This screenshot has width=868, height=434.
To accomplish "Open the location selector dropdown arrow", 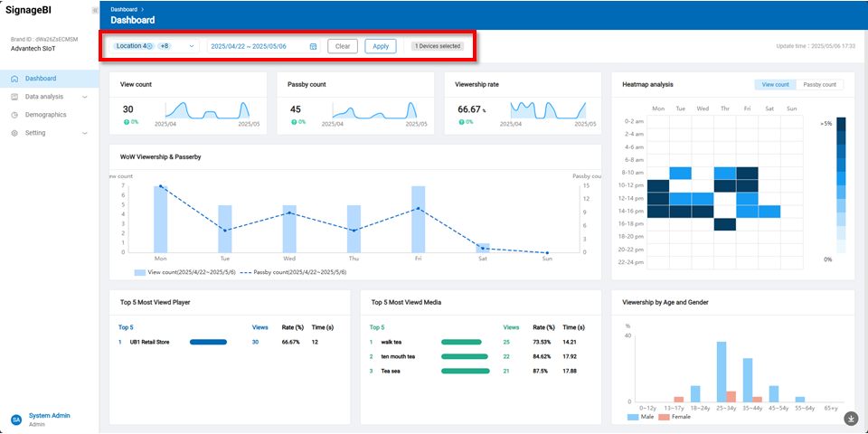I will coord(192,46).
